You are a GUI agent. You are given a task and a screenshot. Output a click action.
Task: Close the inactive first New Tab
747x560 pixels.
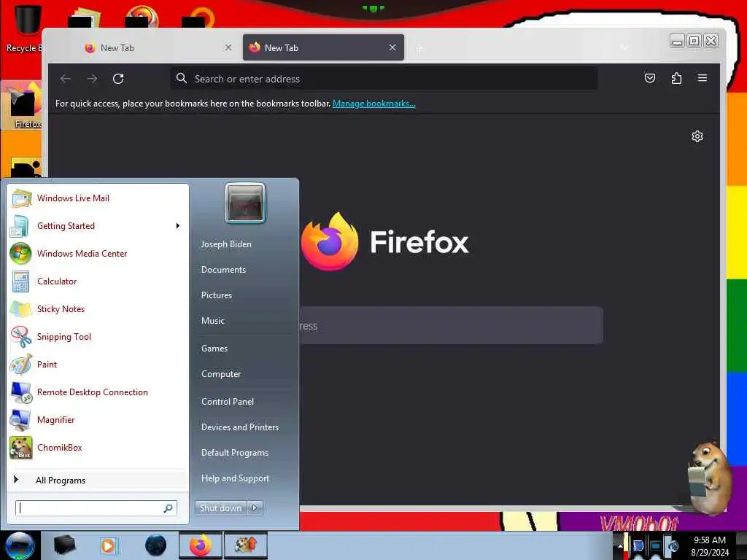[x=228, y=47]
